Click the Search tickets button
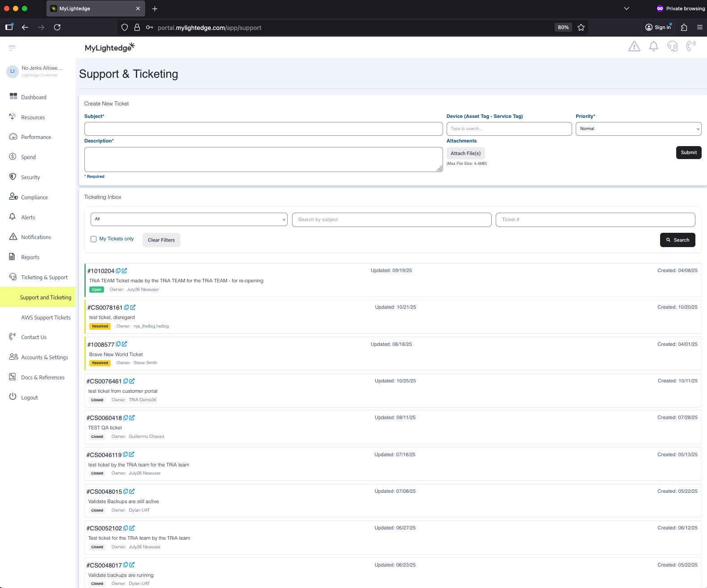The width and height of the screenshot is (707, 588). tap(678, 240)
